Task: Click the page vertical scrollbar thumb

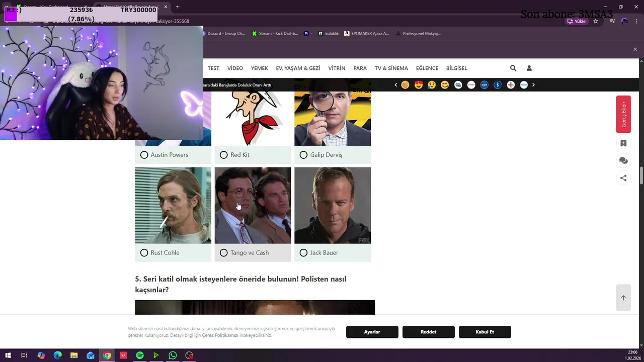Action: click(x=641, y=176)
